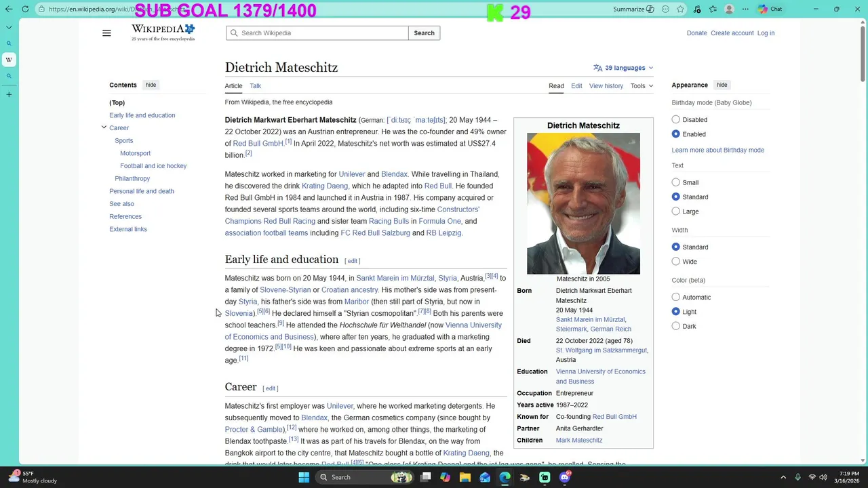The width and height of the screenshot is (868, 488).
Task: Click the Donate link
Action: tap(696, 33)
